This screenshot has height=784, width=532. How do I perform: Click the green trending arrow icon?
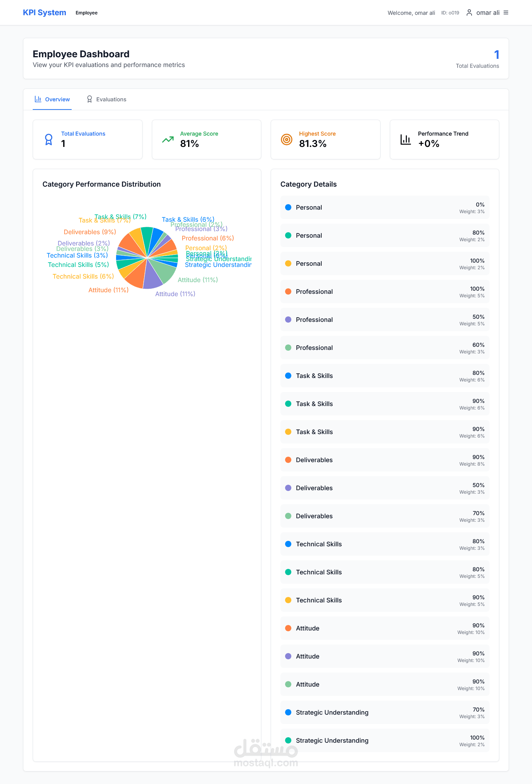click(168, 139)
